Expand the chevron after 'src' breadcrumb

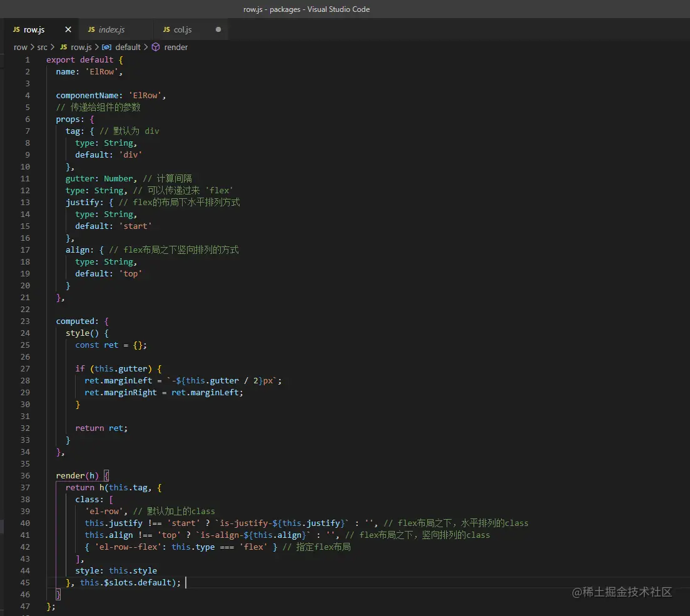[x=53, y=47]
